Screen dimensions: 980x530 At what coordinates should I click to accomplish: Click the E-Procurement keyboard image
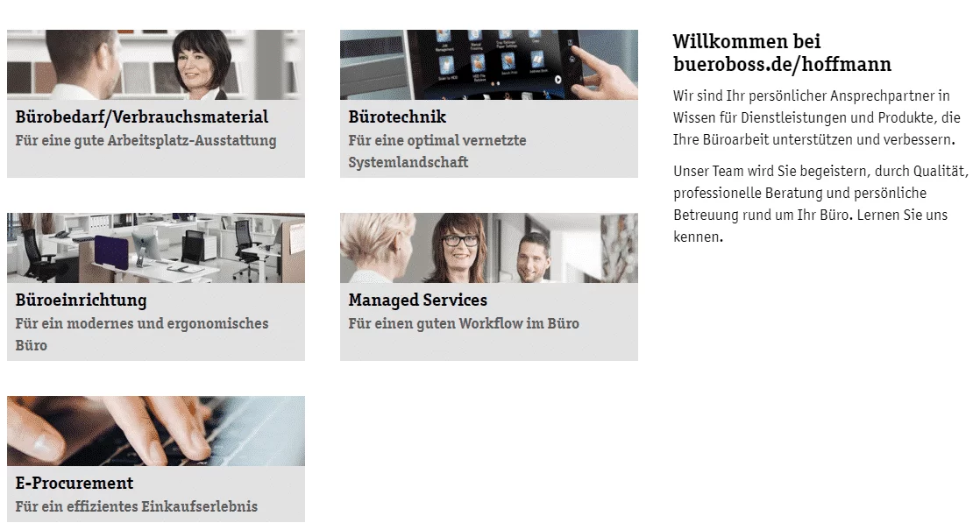[156, 431]
